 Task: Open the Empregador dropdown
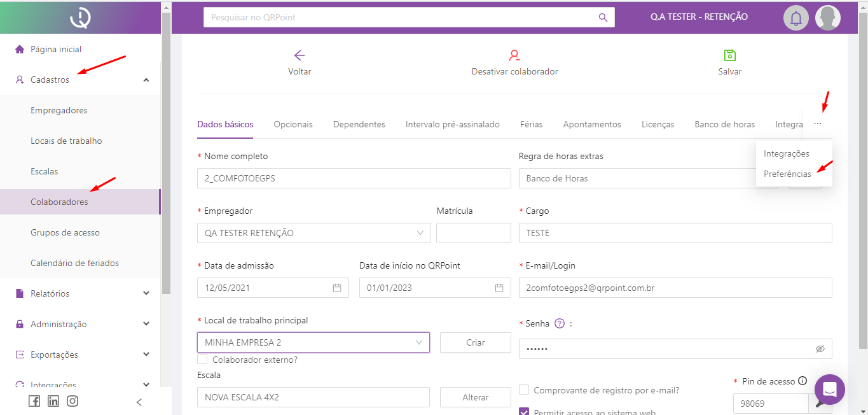point(313,233)
